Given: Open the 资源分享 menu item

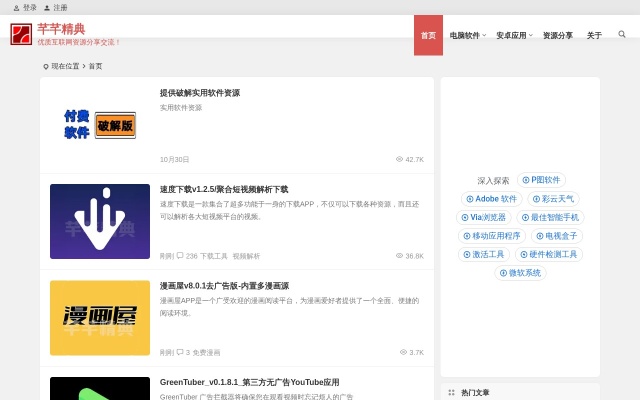Looking at the screenshot, I should (558, 35).
